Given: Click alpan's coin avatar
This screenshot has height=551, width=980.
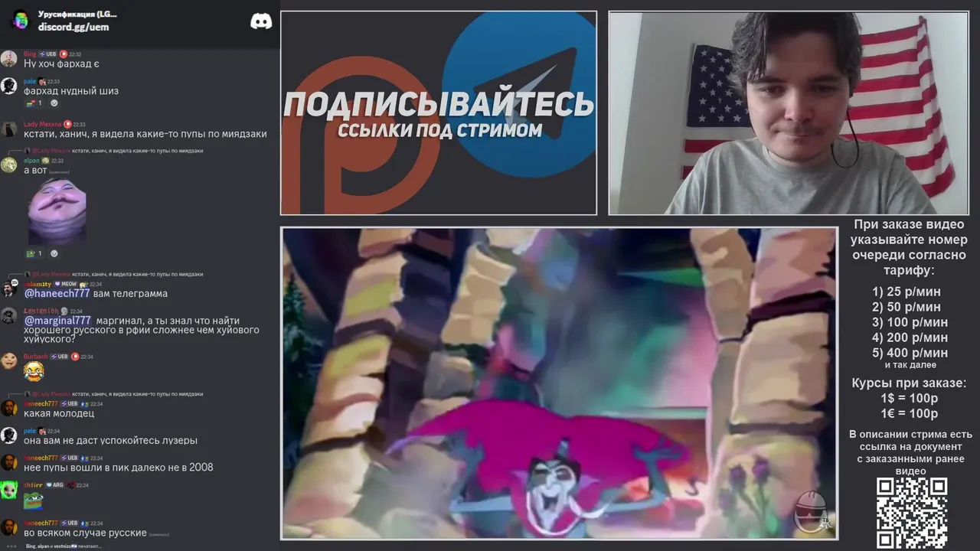Looking at the screenshot, I should 8,165.
